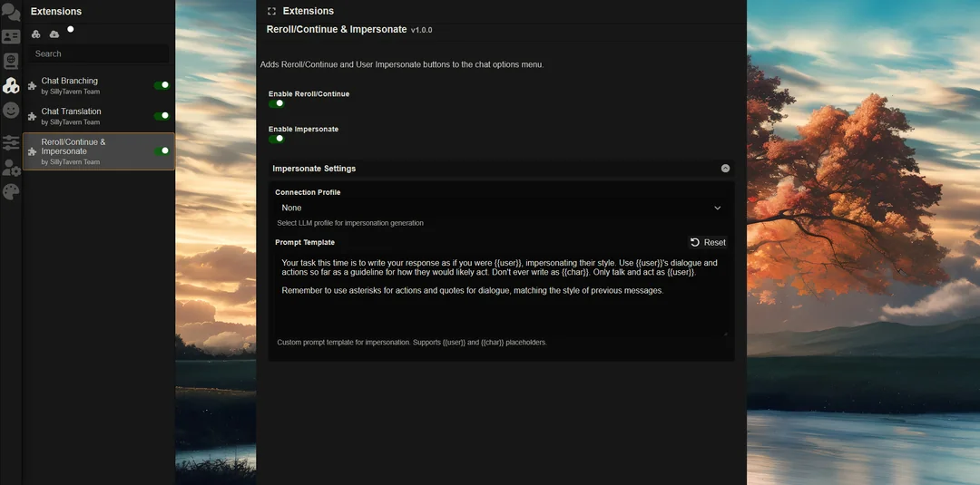
Task: Click the puzzle piece icon next to Chat Translation
Action: (x=32, y=116)
